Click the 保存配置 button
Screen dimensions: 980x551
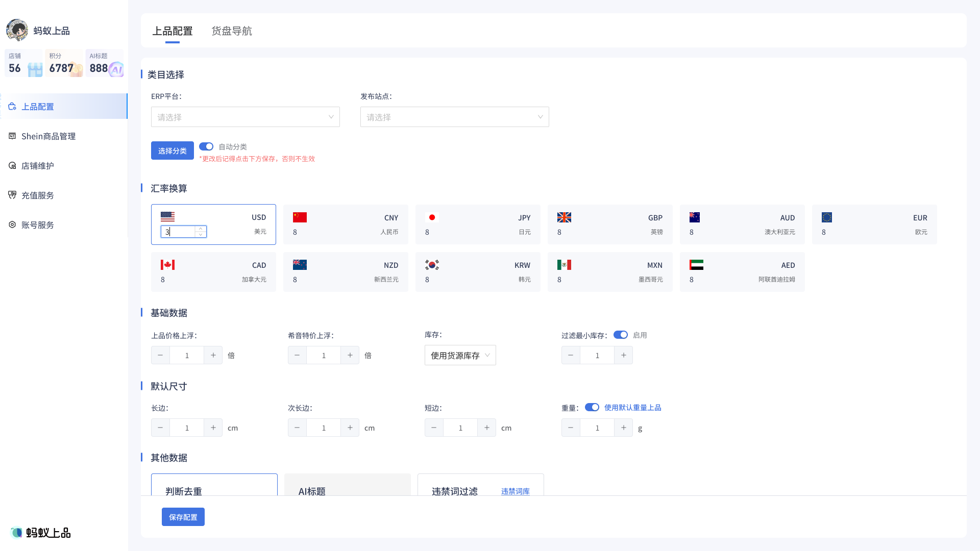click(183, 517)
